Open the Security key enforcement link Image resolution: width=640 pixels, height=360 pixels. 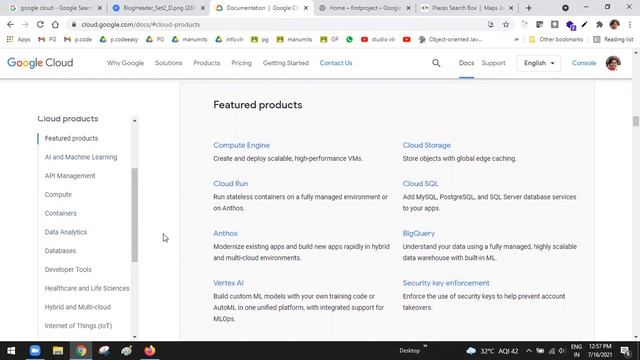point(446,282)
